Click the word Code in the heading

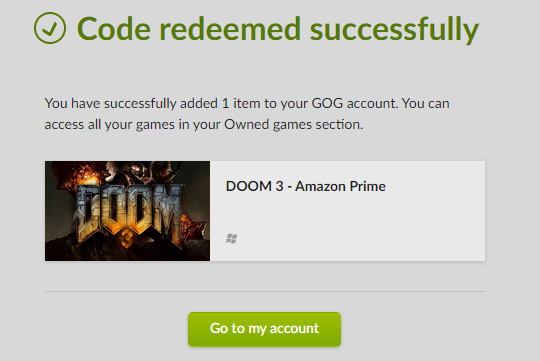coord(114,29)
